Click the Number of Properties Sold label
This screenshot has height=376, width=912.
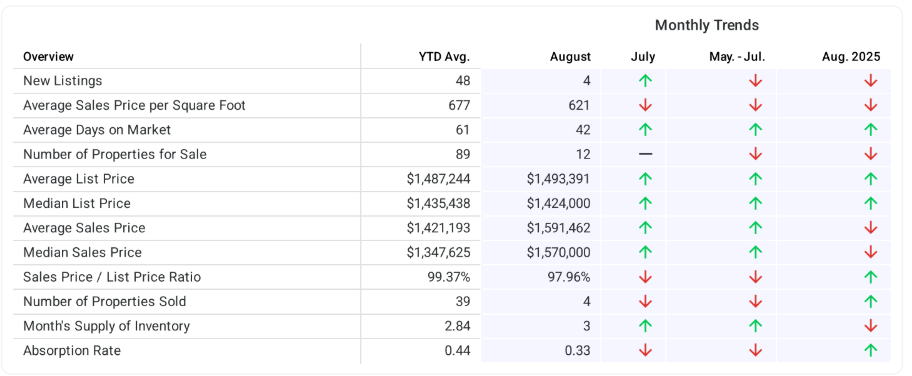[105, 301]
